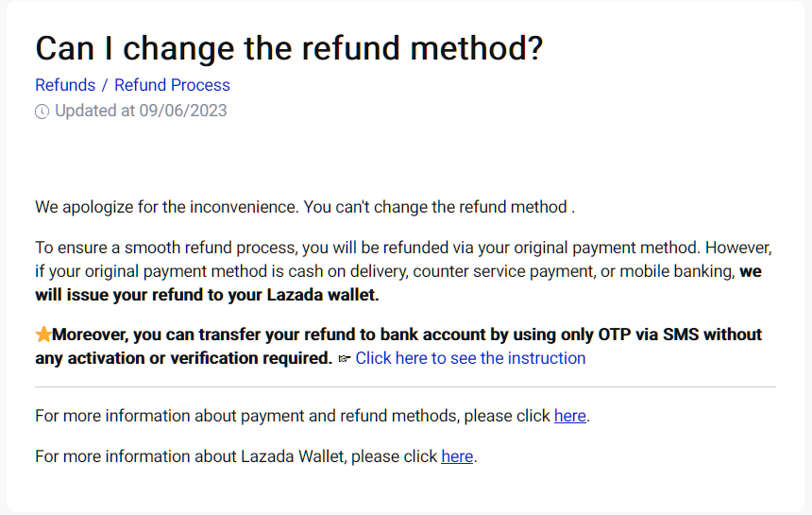Follow the here link for Lazada Wallet info
Viewport: 812px width, 515px height.
tap(457, 456)
